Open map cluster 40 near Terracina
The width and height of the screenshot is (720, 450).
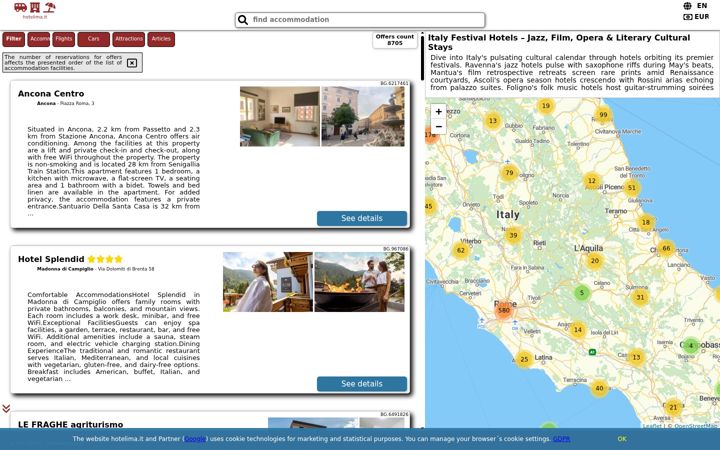pyautogui.click(x=599, y=388)
